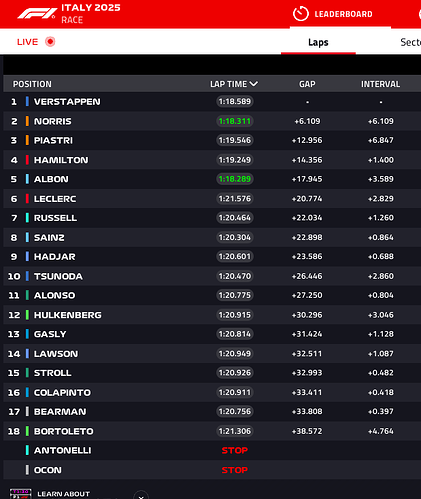Select the HAMILTON driver row
421x499 pixels.
click(x=212, y=160)
